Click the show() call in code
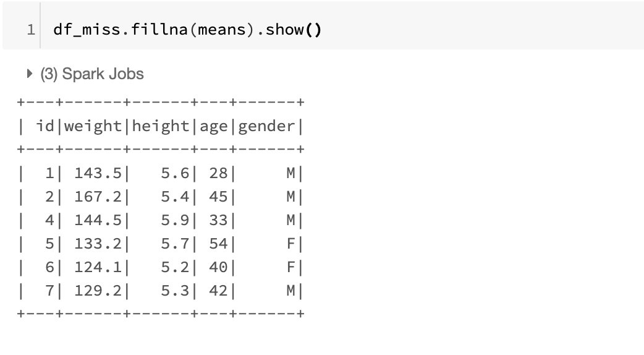Image resolution: width=644 pixels, height=355 pixels. [x=293, y=30]
